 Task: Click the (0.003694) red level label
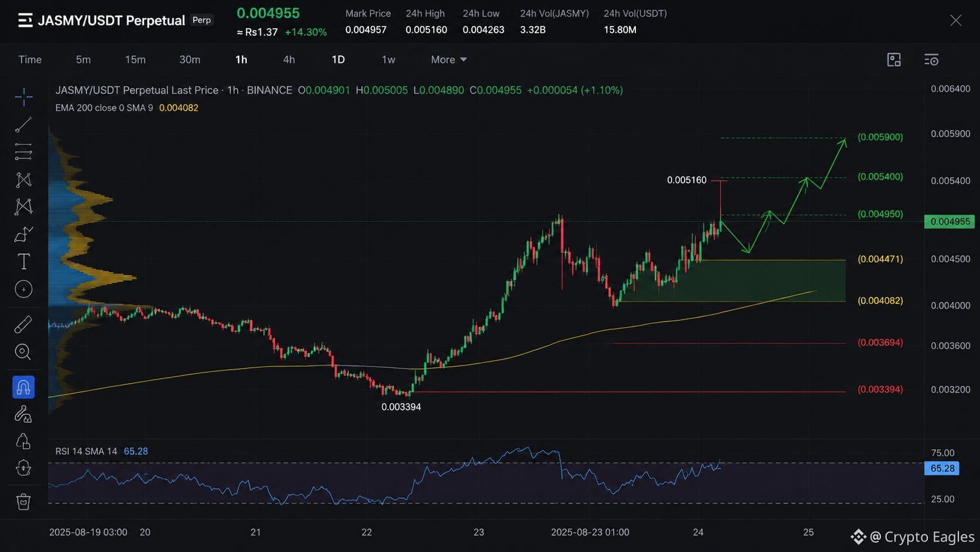click(x=880, y=343)
